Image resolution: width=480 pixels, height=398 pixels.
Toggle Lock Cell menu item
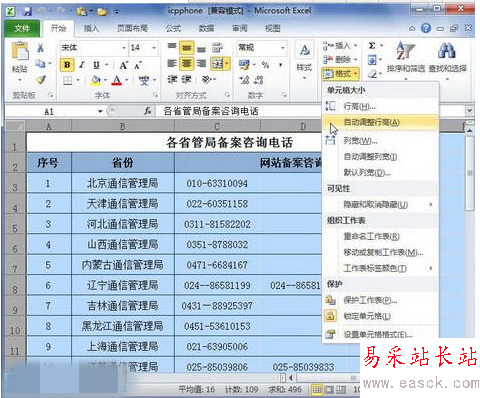(380, 316)
